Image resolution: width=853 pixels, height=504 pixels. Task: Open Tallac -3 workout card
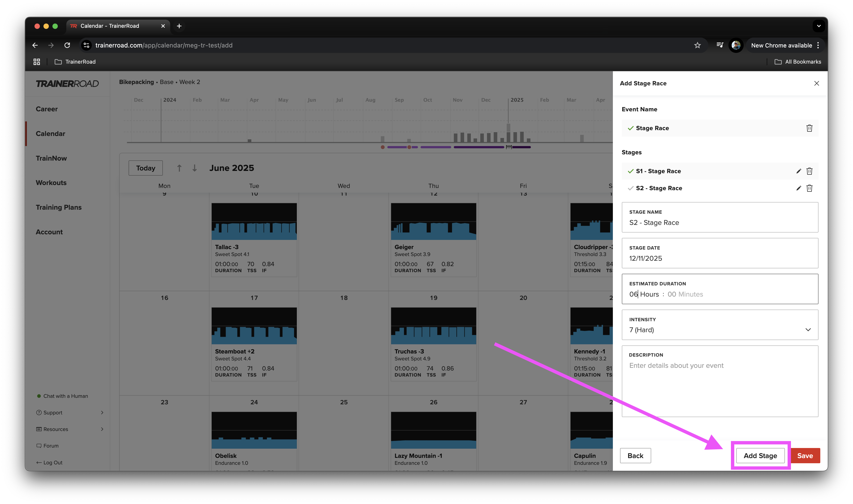click(x=254, y=240)
